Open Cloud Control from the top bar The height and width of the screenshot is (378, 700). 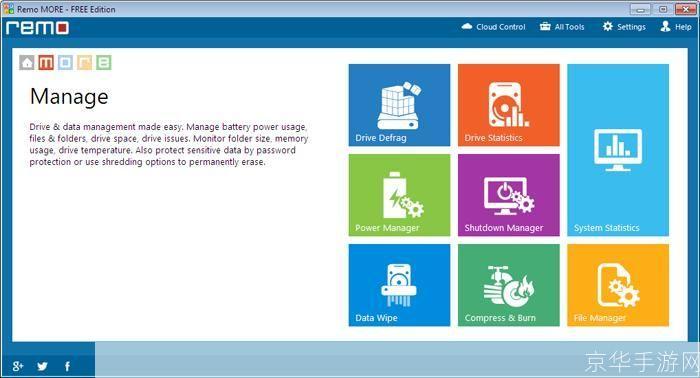click(493, 27)
